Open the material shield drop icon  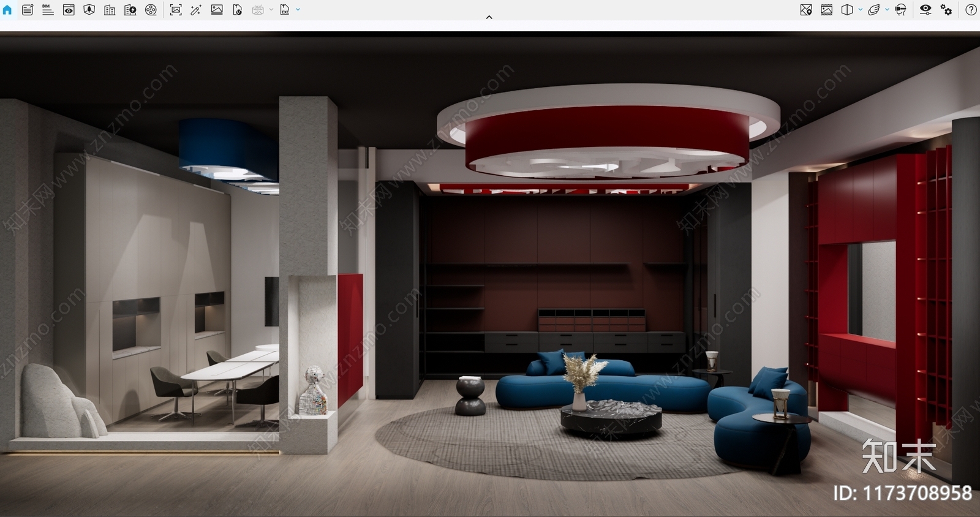coord(89,10)
